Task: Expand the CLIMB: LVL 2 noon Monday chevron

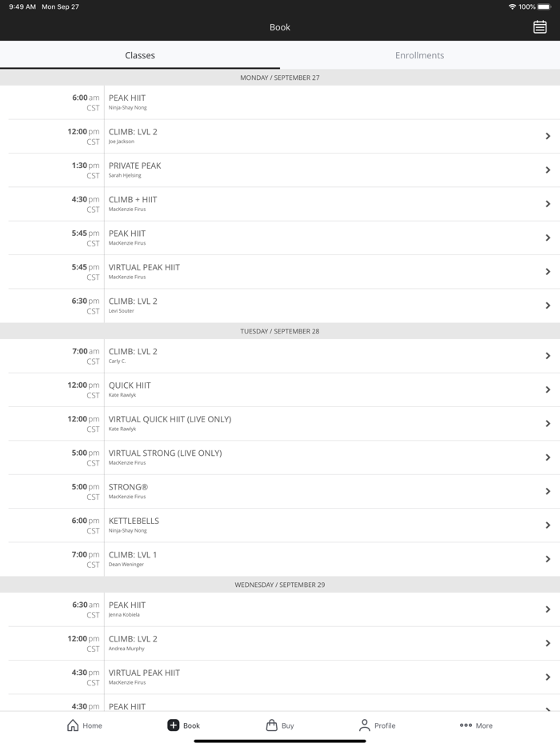Action: pos(548,136)
